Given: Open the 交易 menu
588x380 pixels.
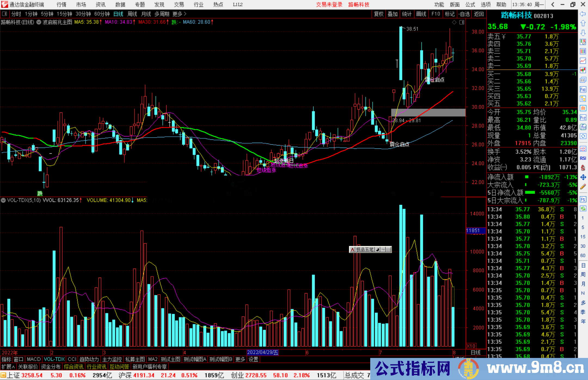Looking at the screenshot, I should (179, 5).
